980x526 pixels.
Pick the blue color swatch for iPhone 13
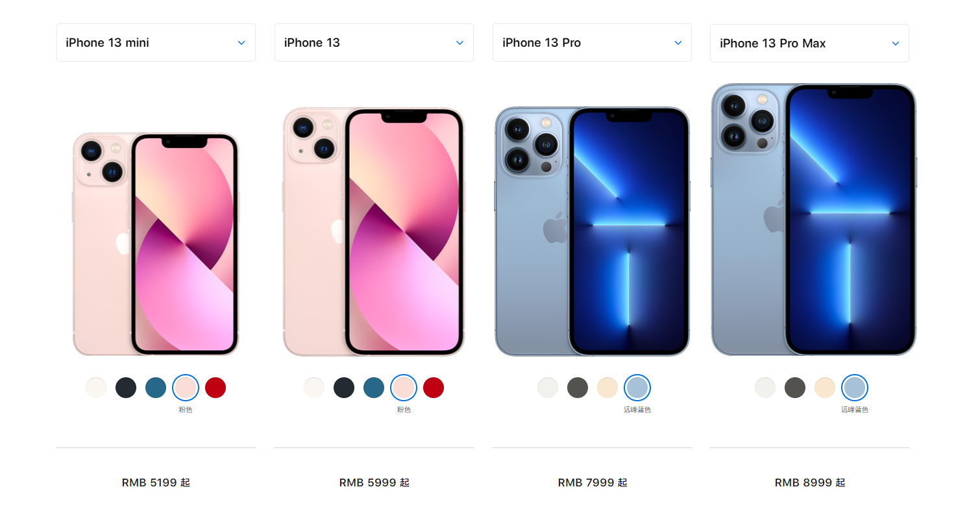coord(374,388)
